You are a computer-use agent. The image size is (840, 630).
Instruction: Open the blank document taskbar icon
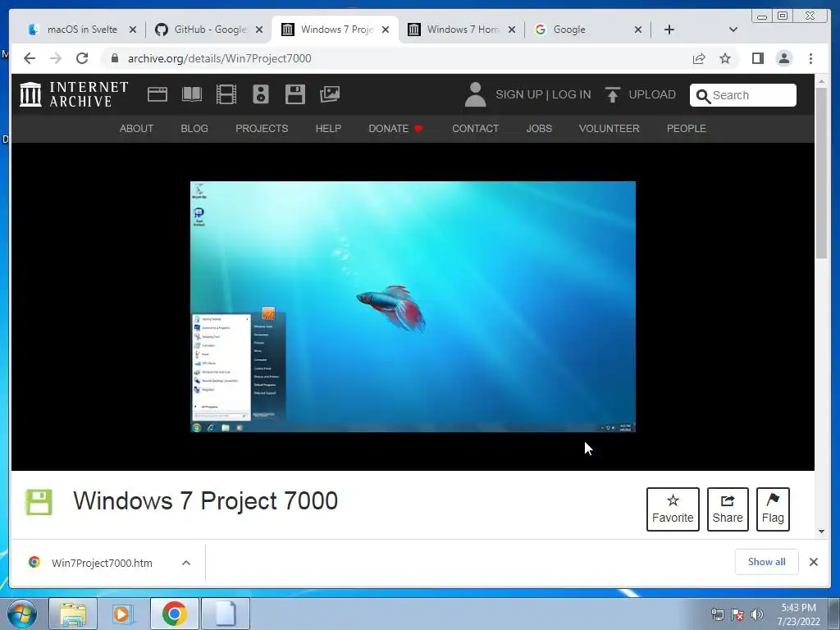pyautogui.click(x=225, y=614)
